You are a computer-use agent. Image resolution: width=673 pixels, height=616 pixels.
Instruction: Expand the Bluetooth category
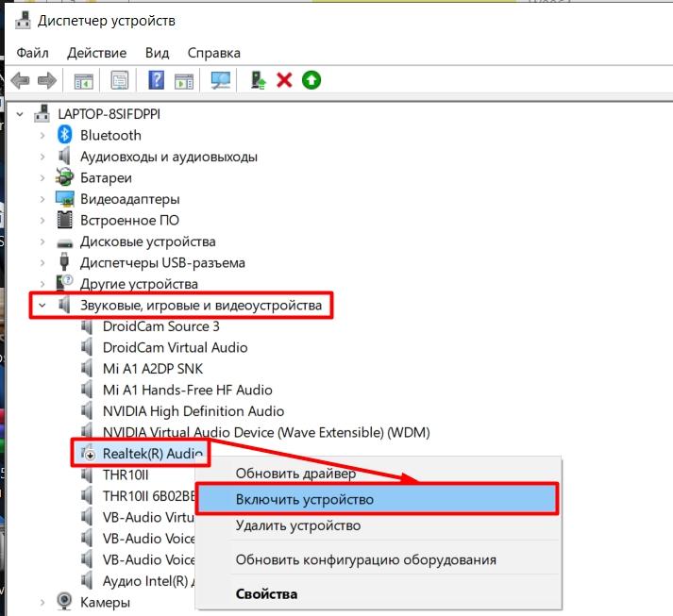pyautogui.click(x=42, y=136)
